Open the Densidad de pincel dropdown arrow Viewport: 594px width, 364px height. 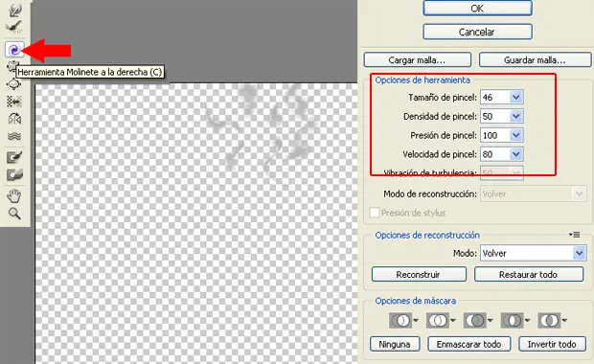coord(516,116)
